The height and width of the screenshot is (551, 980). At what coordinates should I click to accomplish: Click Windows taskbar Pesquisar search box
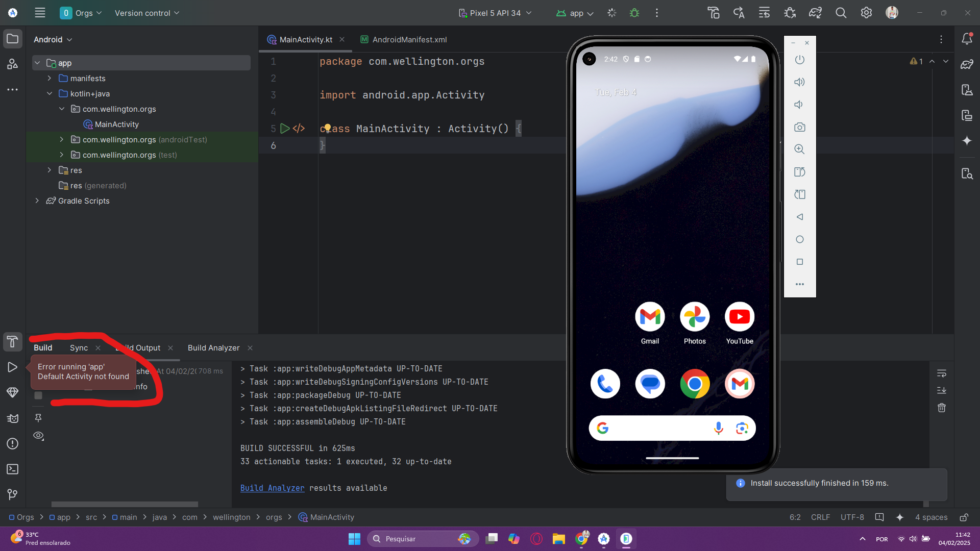point(423,539)
